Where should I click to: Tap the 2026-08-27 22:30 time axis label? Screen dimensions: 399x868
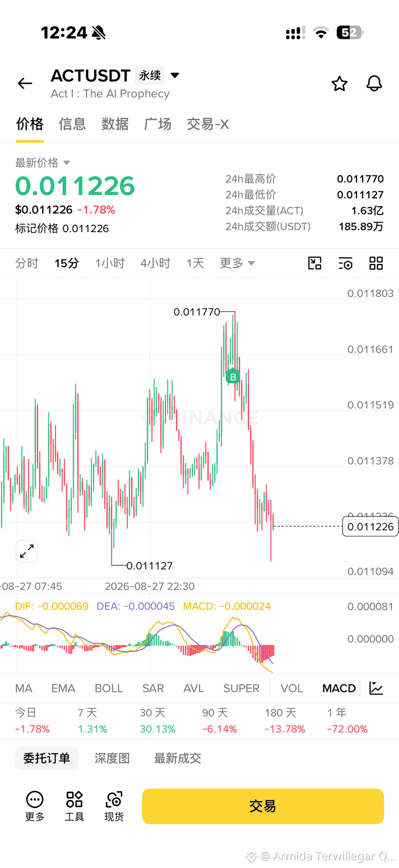click(x=149, y=586)
